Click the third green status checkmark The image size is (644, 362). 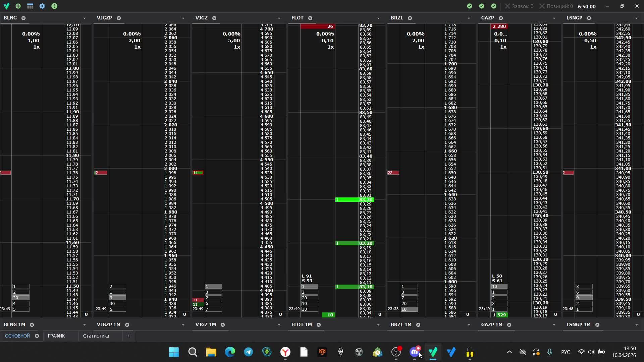coord(494,6)
